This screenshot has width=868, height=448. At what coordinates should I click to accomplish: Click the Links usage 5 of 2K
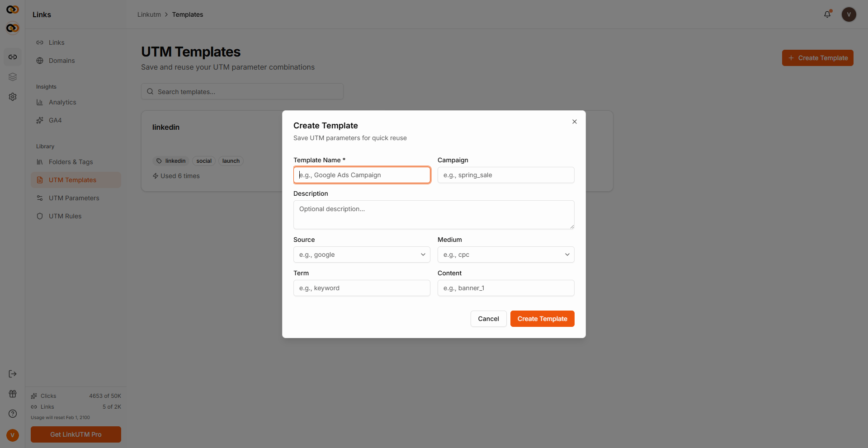(x=76, y=407)
